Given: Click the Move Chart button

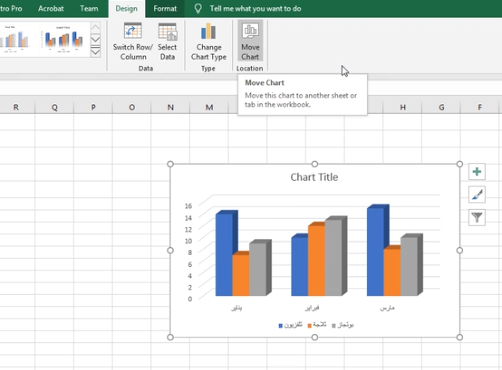Looking at the screenshot, I should (x=250, y=41).
